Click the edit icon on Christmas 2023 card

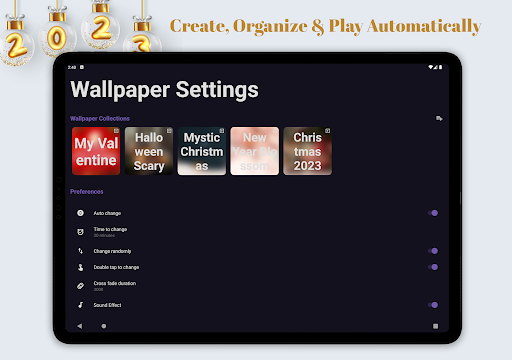click(x=327, y=131)
